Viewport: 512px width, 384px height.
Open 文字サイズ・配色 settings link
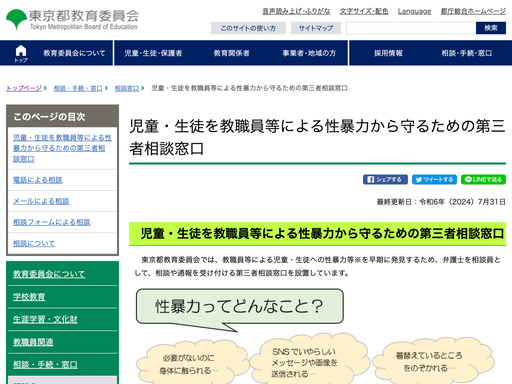point(364,11)
